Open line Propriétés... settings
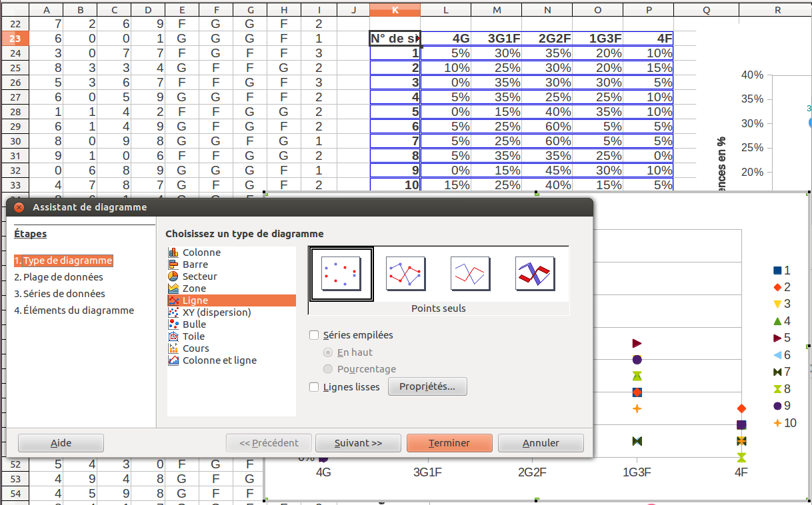This screenshot has height=505, width=812. pos(427,386)
